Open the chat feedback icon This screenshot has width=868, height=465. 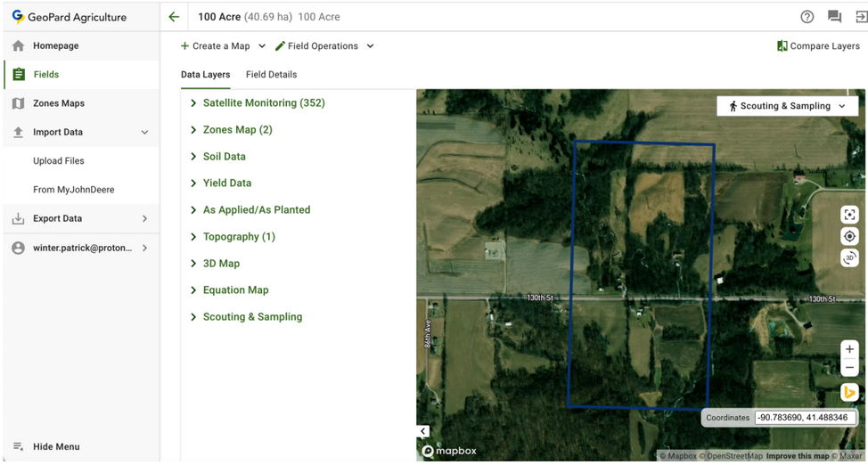pyautogui.click(x=834, y=17)
